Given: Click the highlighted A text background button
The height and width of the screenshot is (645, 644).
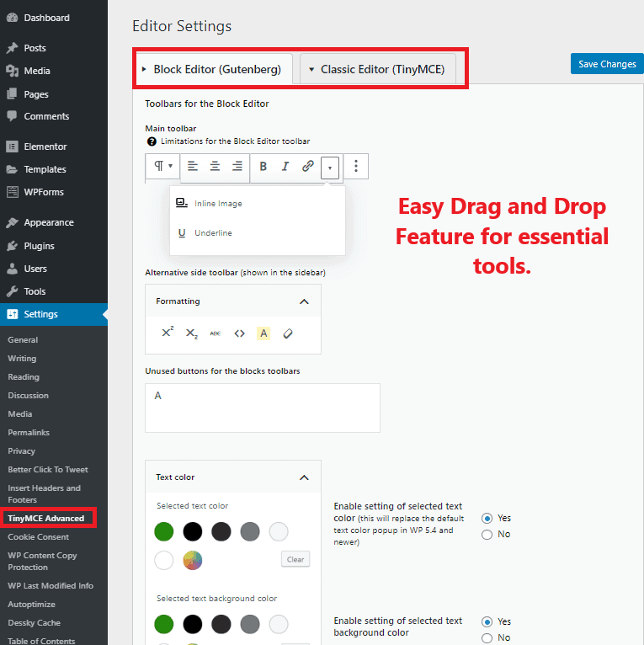Looking at the screenshot, I should pyautogui.click(x=263, y=333).
